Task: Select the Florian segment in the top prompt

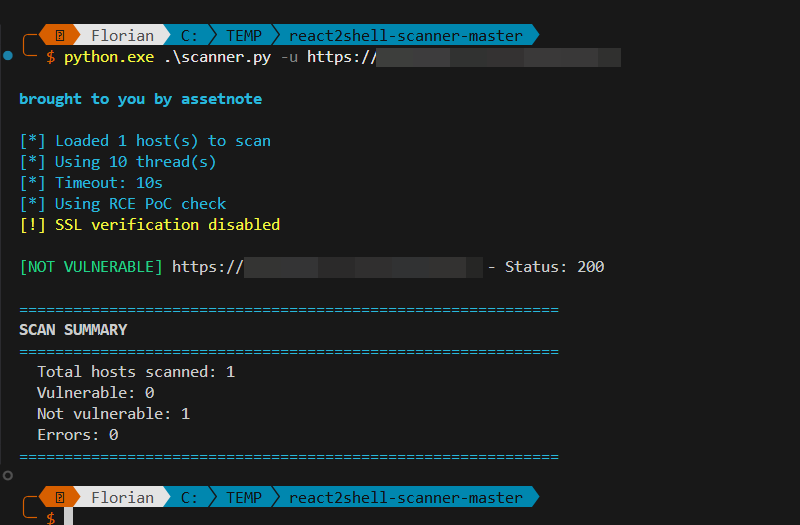Action: tap(122, 36)
